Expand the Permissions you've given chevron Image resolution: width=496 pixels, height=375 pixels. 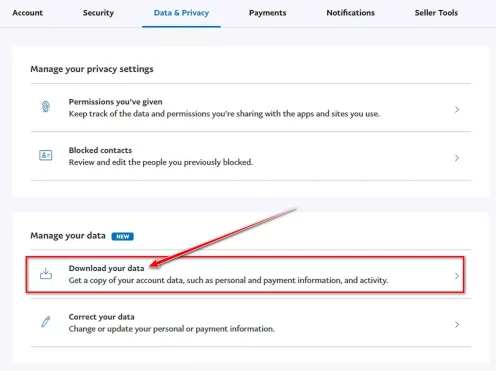(457, 109)
